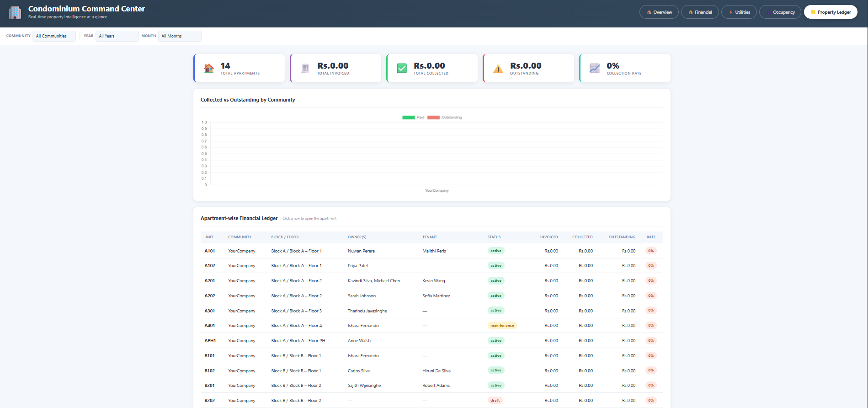Click the active status badge for A101

[496, 251]
